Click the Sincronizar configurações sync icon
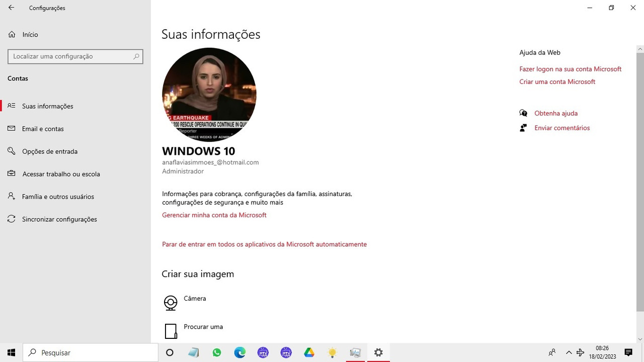Viewport: 644px width, 362px height. click(11, 219)
